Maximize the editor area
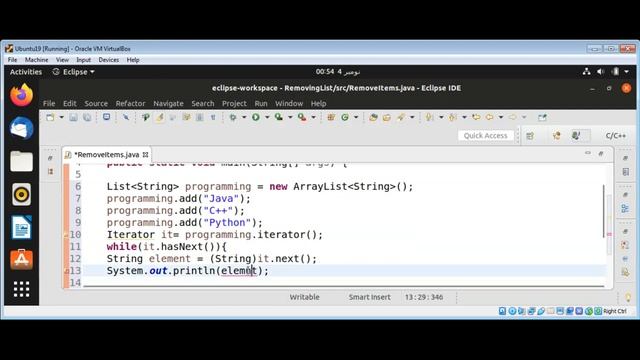The width and height of the screenshot is (640, 360). click(601, 153)
